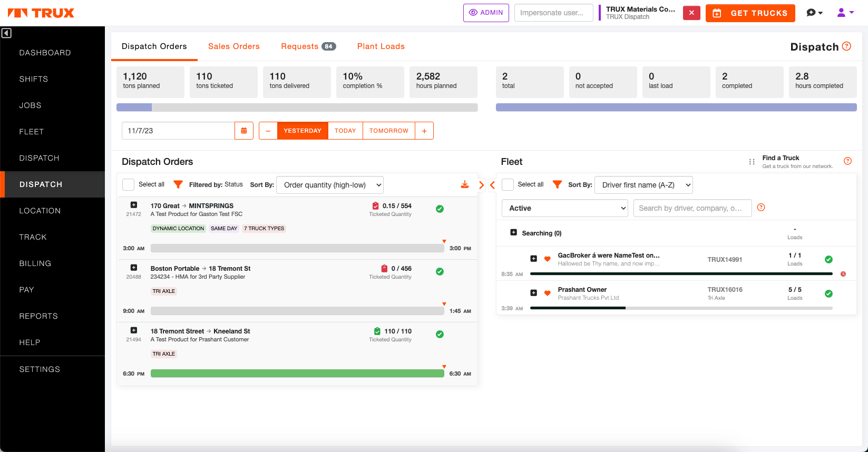Open the Driver first name sort dropdown
This screenshot has height=452, width=868.
(643, 185)
